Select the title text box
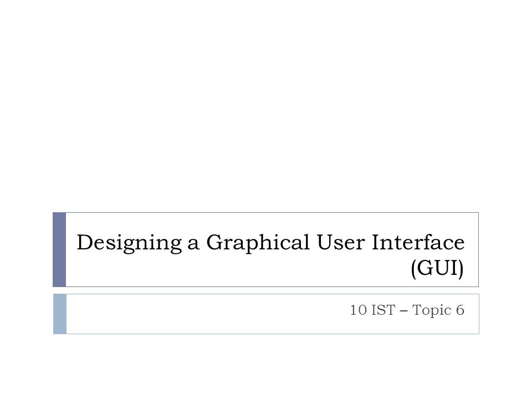532x399 pixels. (x=265, y=250)
